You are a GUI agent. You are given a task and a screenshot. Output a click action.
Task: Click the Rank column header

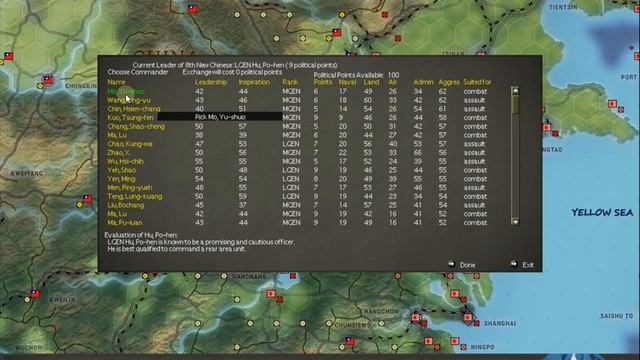pos(290,82)
